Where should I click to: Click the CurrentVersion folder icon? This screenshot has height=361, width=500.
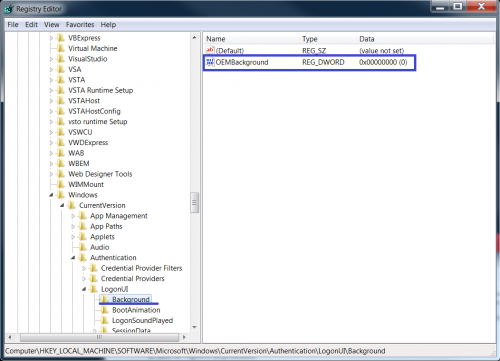(x=72, y=205)
